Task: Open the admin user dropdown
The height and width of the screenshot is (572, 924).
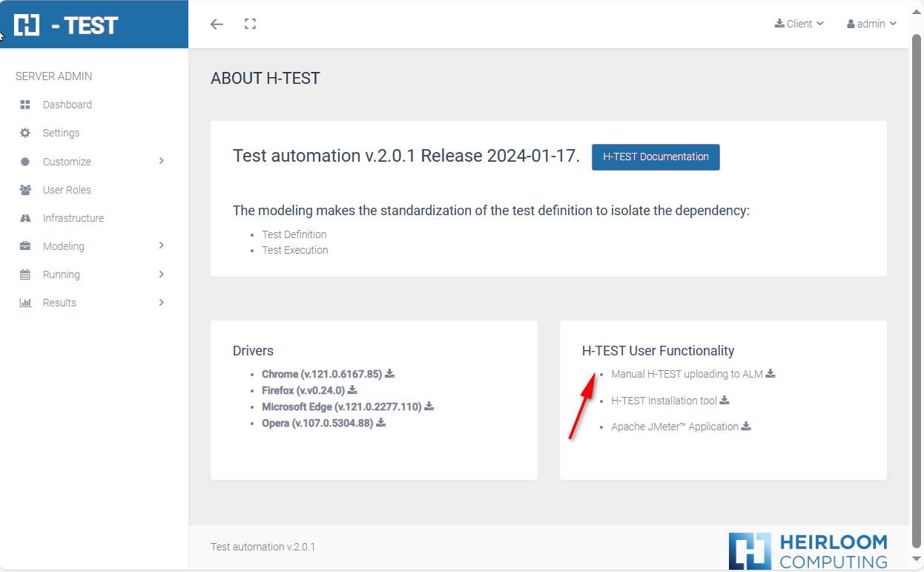Action: 871,24
